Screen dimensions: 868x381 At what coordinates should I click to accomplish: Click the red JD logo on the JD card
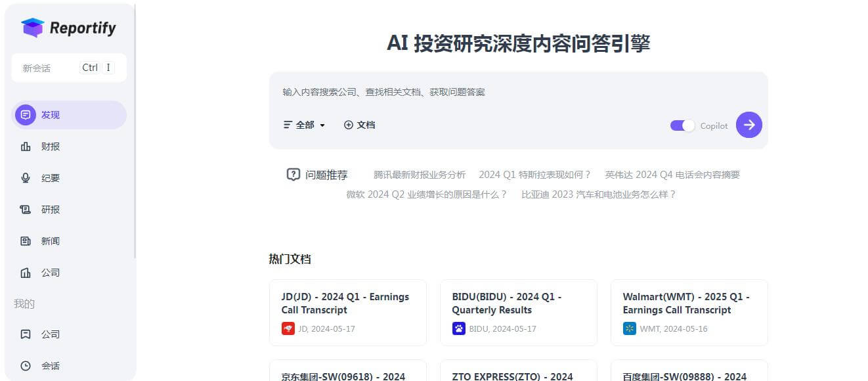(289, 328)
